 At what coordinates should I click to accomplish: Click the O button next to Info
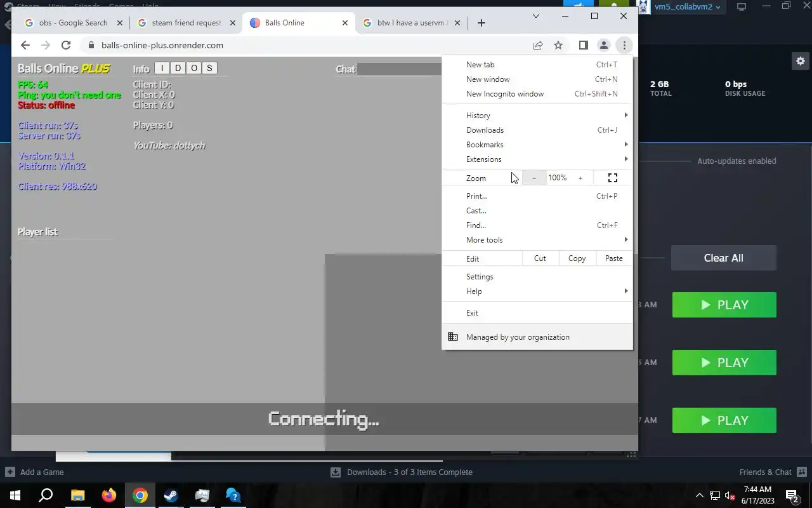coord(193,68)
